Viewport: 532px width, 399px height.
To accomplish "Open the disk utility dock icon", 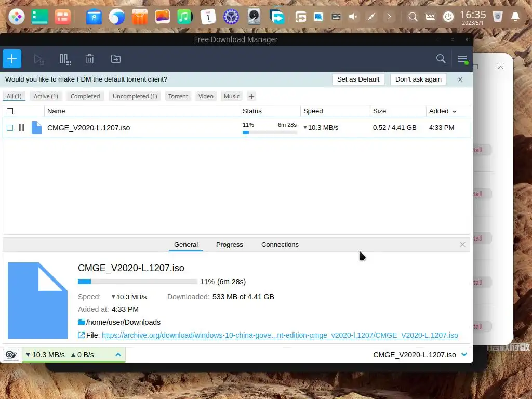I will click(x=254, y=17).
